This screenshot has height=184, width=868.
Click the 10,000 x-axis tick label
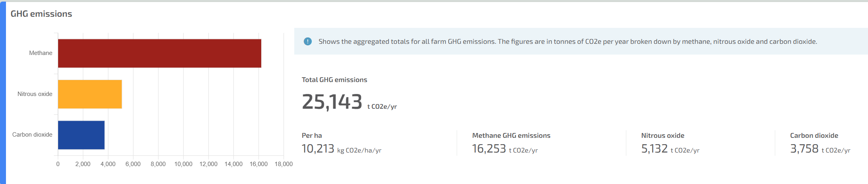183,164
